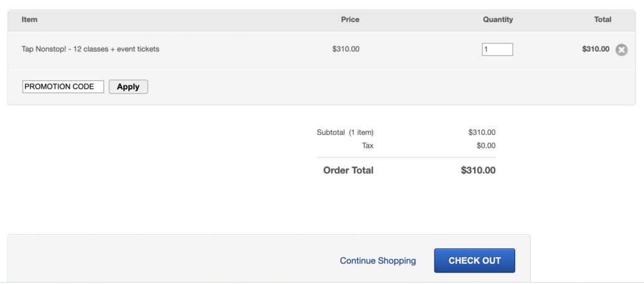
Task: Click the Quantity column header
Action: coord(498,19)
